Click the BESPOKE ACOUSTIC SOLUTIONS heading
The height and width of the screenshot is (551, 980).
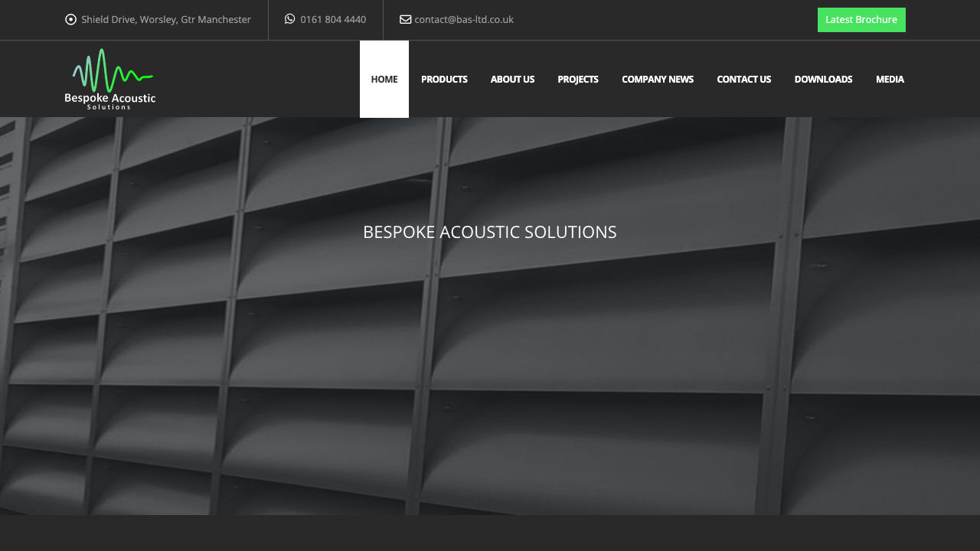pyautogui.click(x=490, y=231)
